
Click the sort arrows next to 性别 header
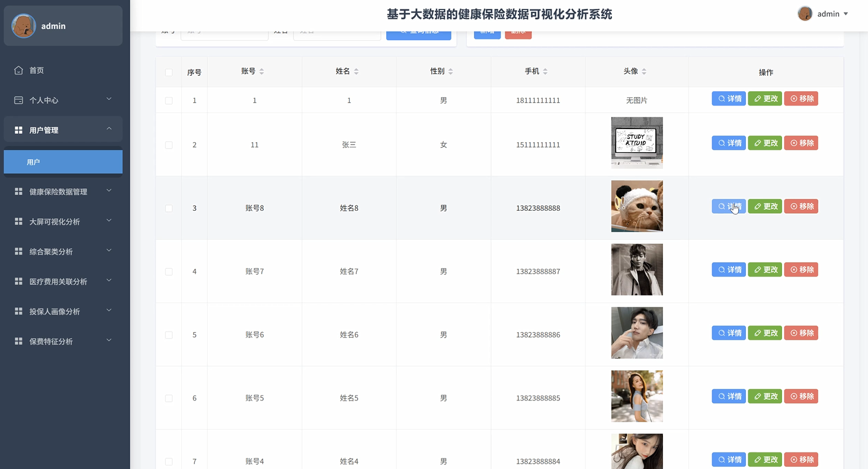coord(450,71)
